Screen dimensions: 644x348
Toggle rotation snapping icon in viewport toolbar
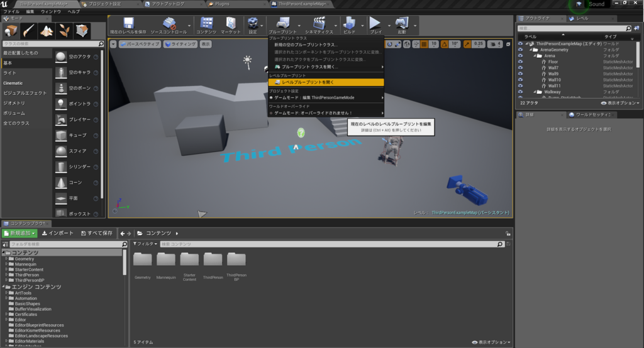[445, 45]
